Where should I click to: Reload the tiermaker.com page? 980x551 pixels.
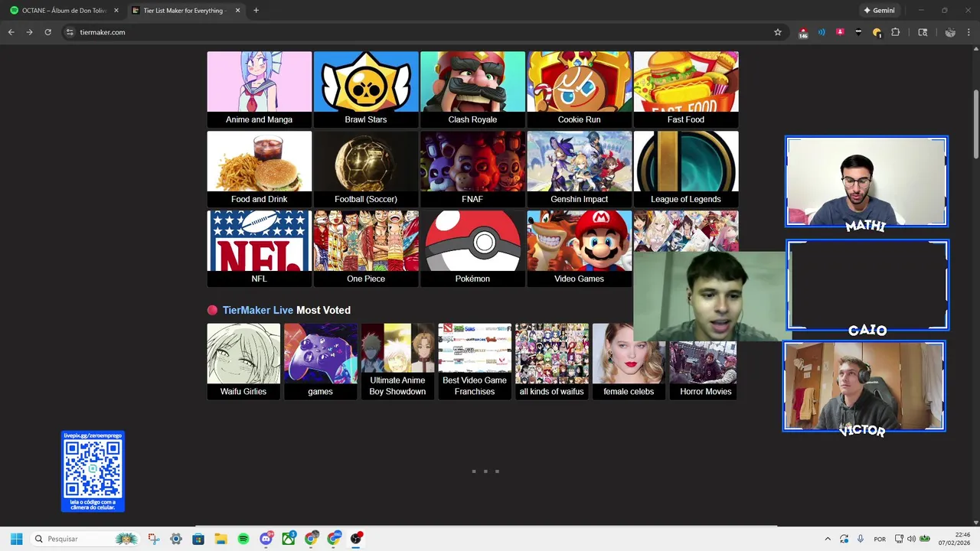[x=47, y=32]
